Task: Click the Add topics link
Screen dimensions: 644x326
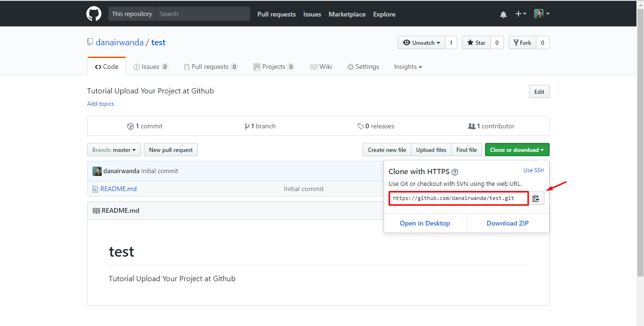Action: click(100, 104)
